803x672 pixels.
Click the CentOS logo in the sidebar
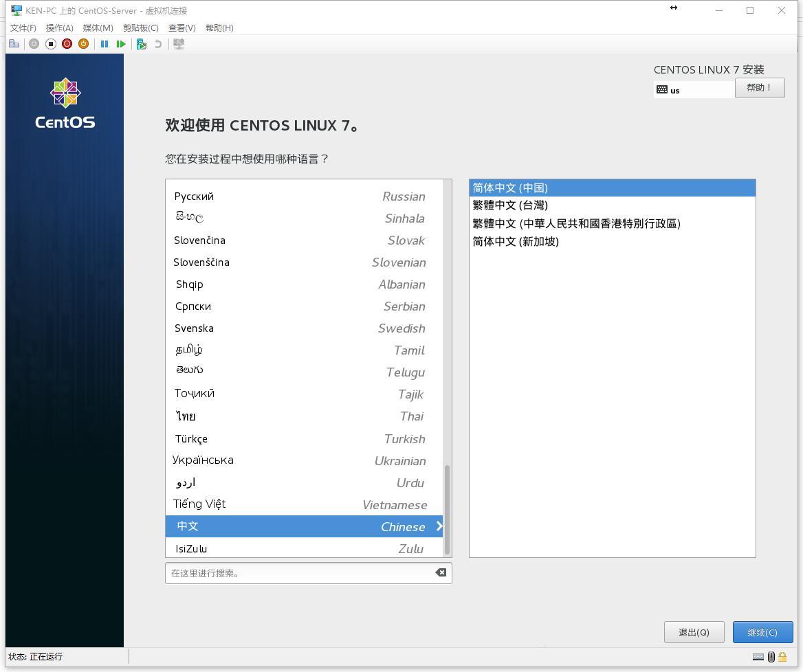click(x=65, y=103)
